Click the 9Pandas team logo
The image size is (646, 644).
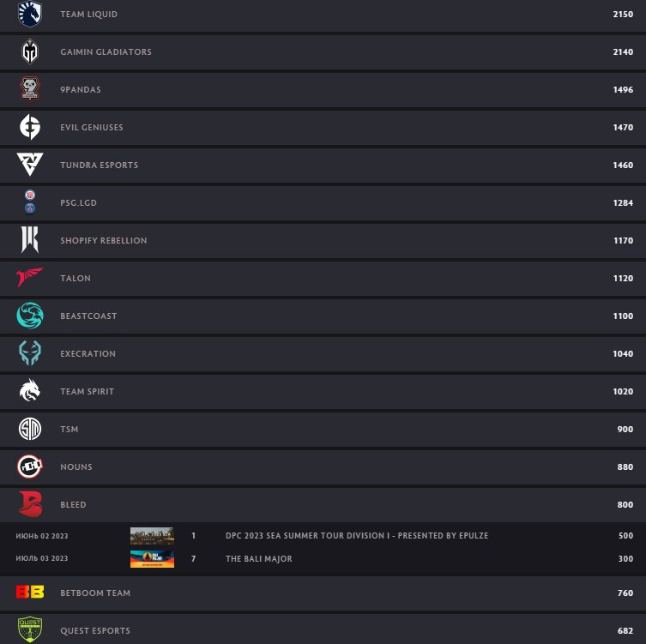tap(30, 88)
